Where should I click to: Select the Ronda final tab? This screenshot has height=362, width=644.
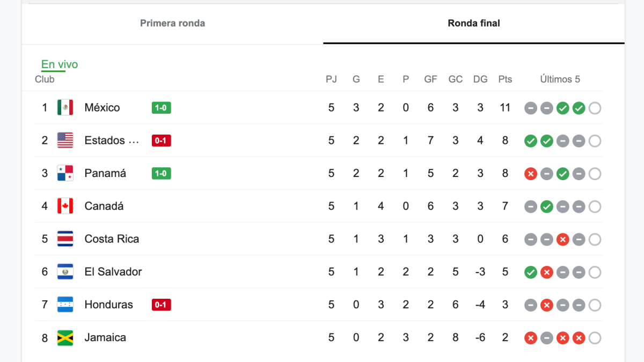tap(473, 24)
